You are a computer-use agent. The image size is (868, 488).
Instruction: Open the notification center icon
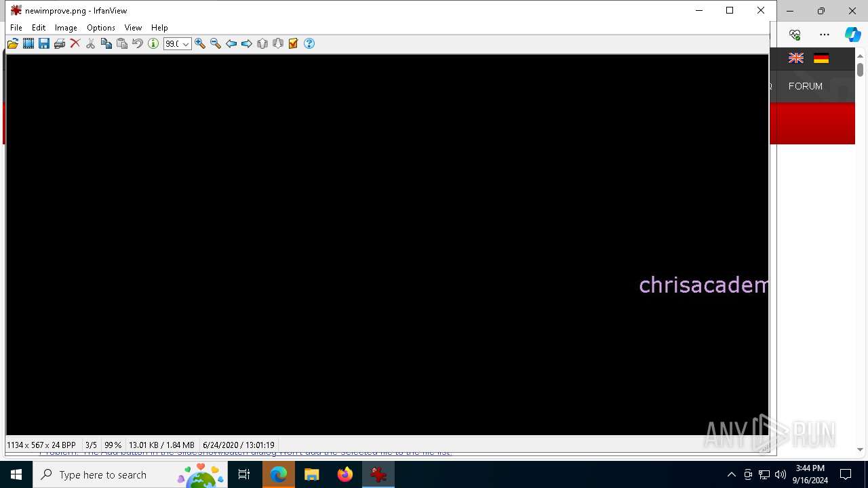click(x=846, y=474)
